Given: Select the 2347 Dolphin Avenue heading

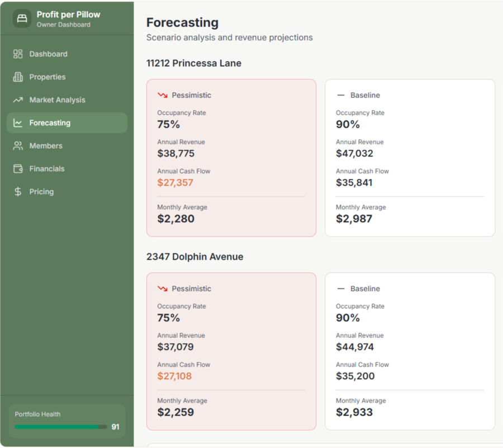Looking at the screenshot, I should point(194,257).
